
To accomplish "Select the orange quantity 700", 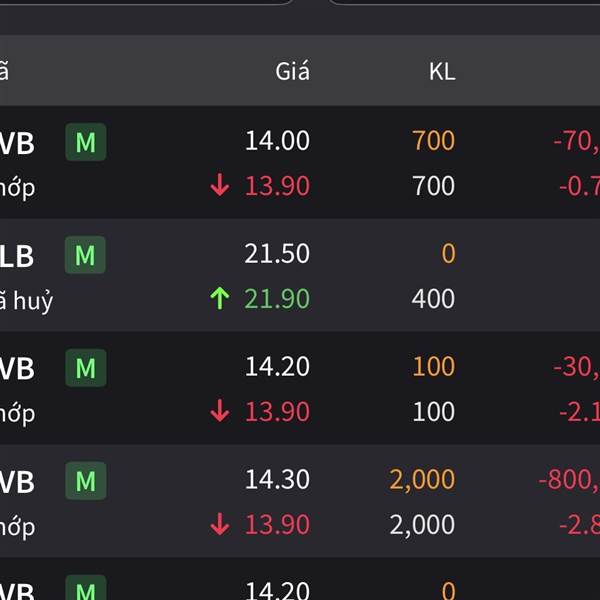I will tap(434, 140).
